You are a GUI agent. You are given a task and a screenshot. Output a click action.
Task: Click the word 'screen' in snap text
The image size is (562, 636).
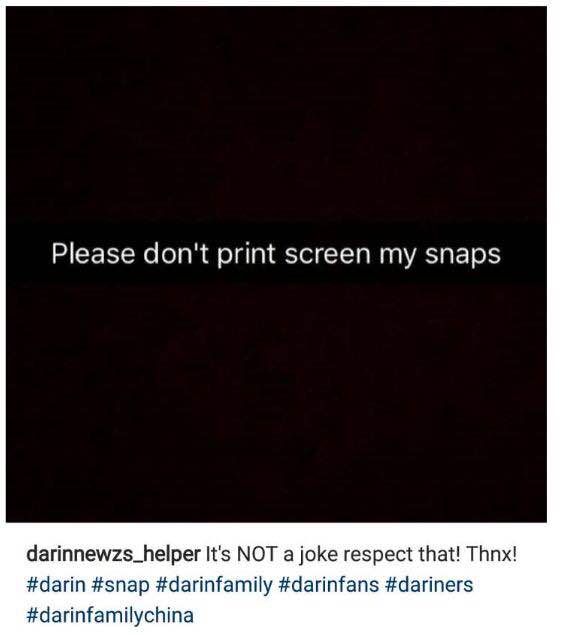[328, 255]
